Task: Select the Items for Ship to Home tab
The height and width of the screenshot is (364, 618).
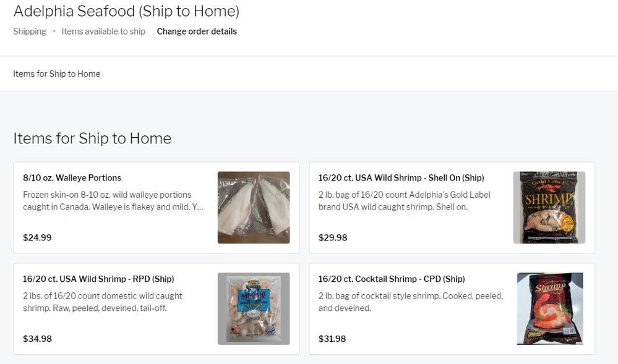Action: 56,74
